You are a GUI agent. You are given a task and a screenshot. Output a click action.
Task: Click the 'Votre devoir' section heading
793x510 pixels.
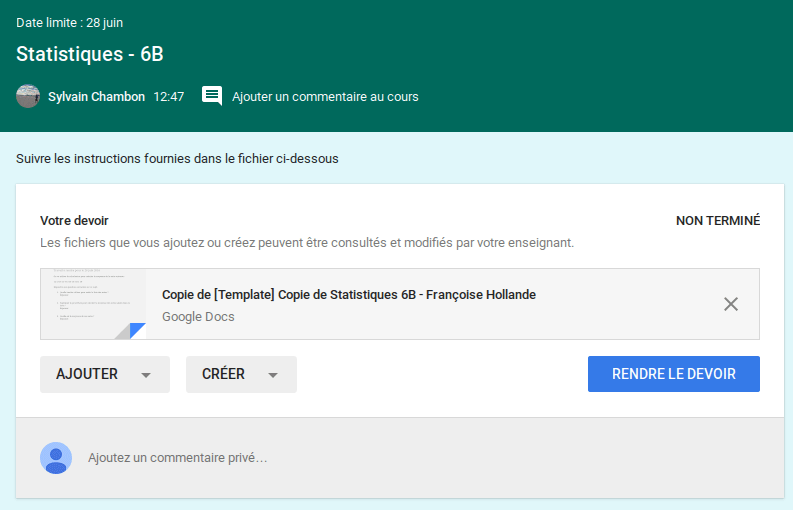click(74, 221)
